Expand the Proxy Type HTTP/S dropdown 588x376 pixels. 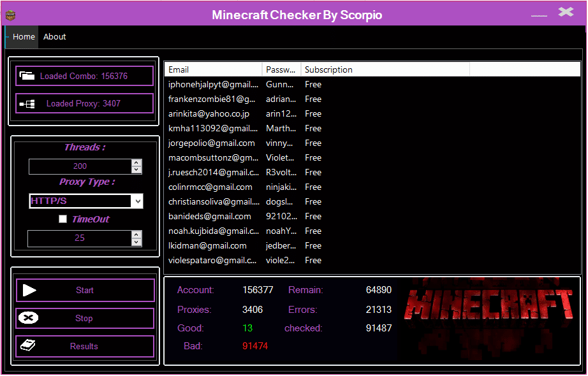(136, 201)
